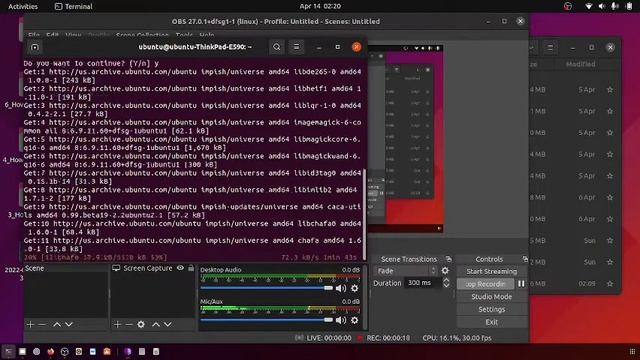Open the OBS File menu
This screenshot has width=640, height=360.
[x=34, y=35]
